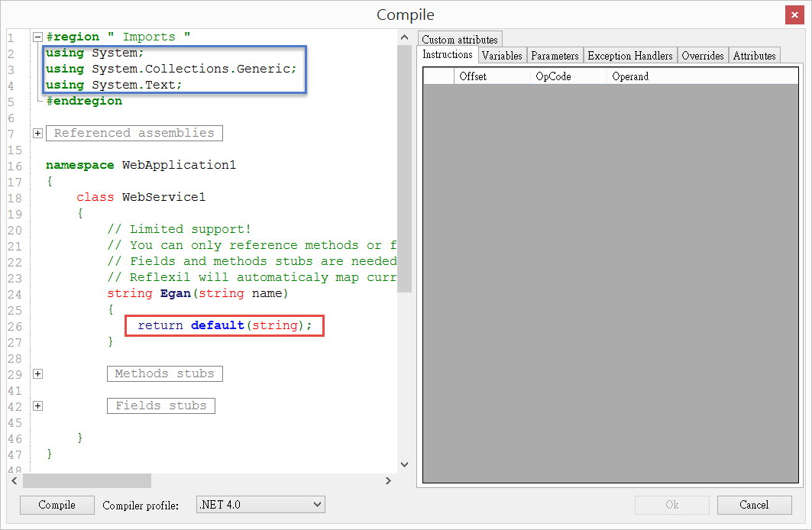The width and height of the screenshot is (812, 530).
Task: Select the Instructions tab
Action: tap(448, 55)
